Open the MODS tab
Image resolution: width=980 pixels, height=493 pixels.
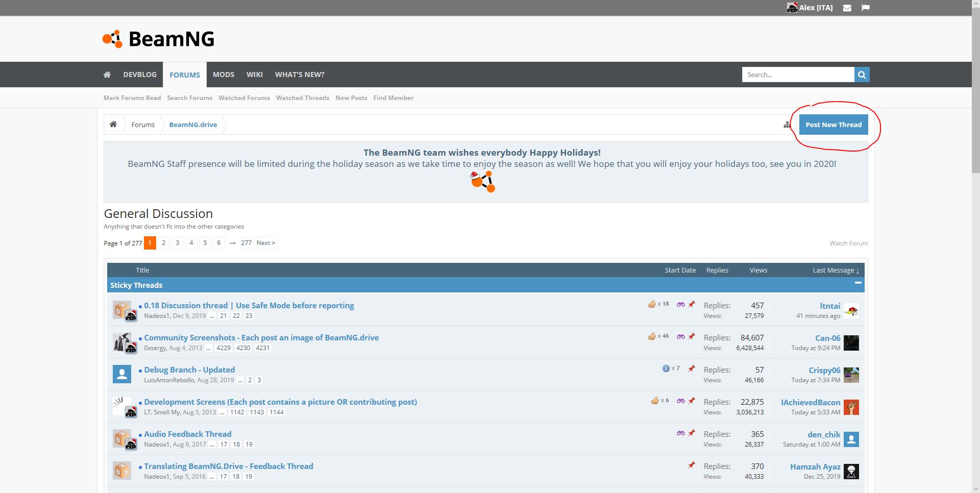pos(224,75)
